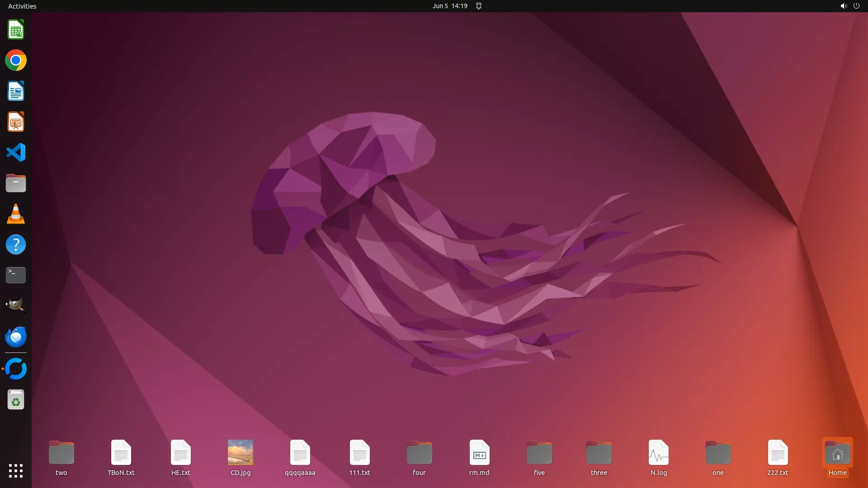Open the Files manager icon
Image resolution: width=868 pixels, height=488 pixels.
(16, 183)
